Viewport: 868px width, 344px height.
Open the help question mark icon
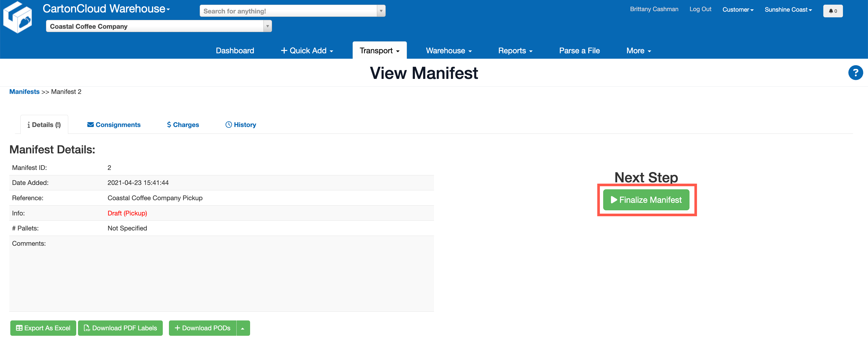(x=856, y=72)
